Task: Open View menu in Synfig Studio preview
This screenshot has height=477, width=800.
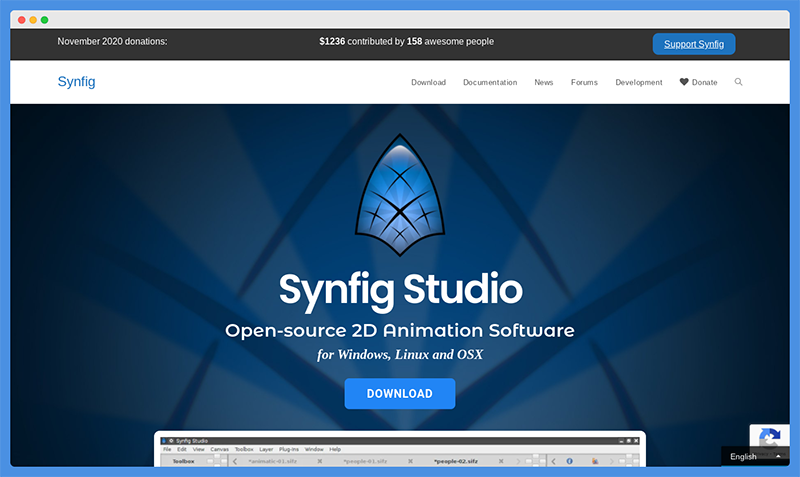Action: 198,449
